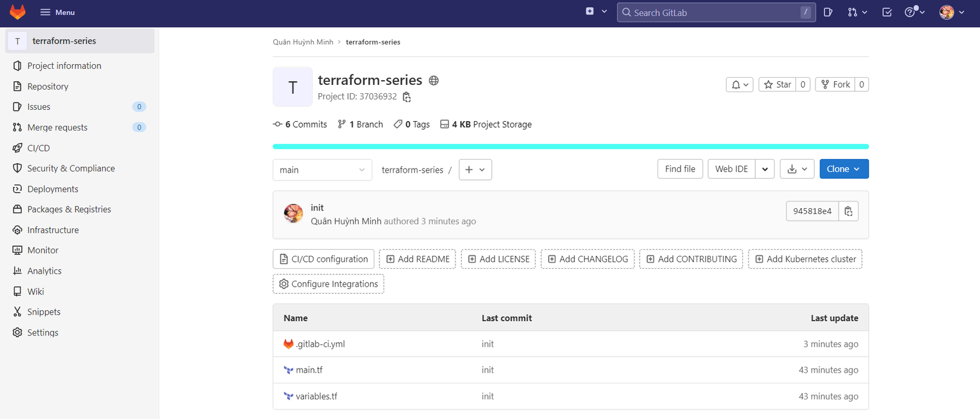Image resolution: width=980 pixels, height=419 pixels.
Task: Click the GitLab fox logo
Action: [x=18, y=12]
